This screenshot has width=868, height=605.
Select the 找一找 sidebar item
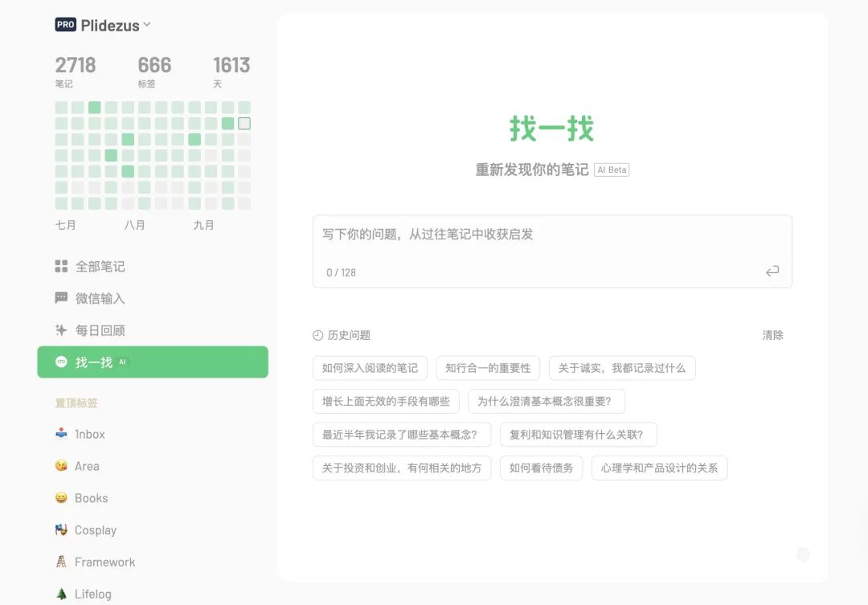click(152, 362)
